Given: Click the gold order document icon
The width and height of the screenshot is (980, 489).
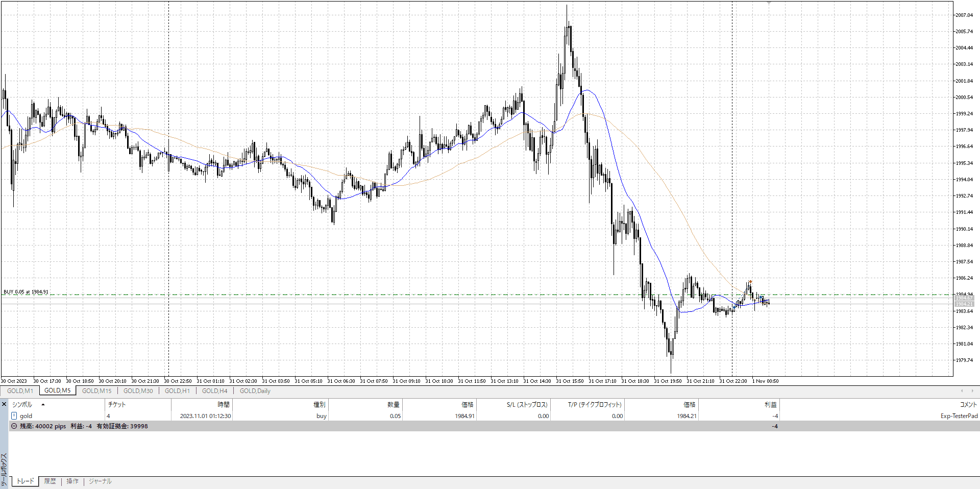Looking at the screenshot, I should tap(14, 416).
